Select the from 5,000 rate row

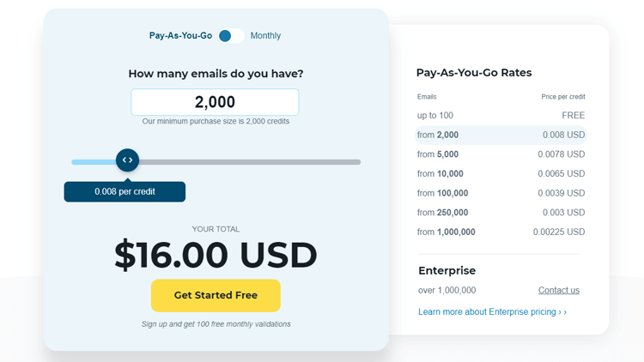pos(501,154)
